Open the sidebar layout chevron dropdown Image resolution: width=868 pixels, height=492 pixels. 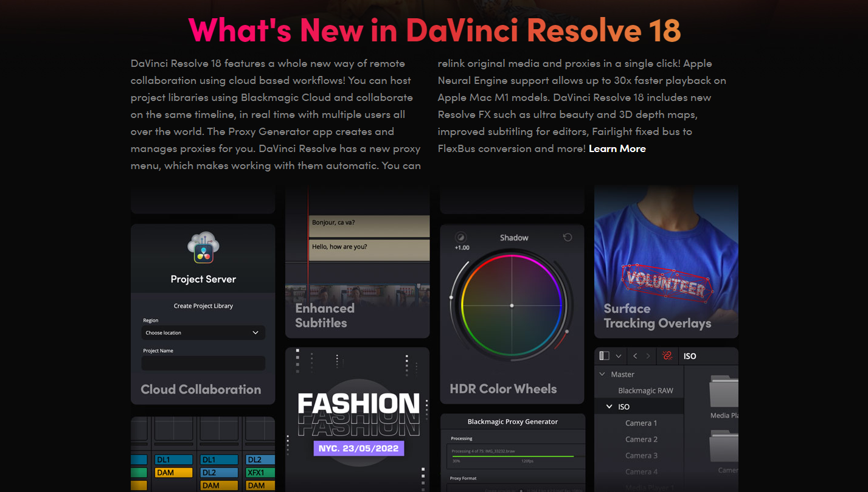click(619, 356)
